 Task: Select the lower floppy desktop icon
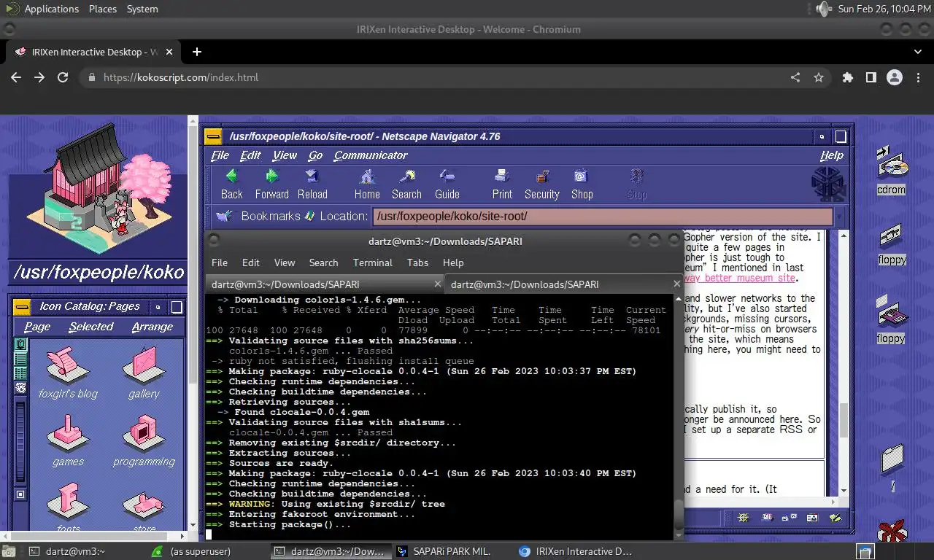(891, 319)
